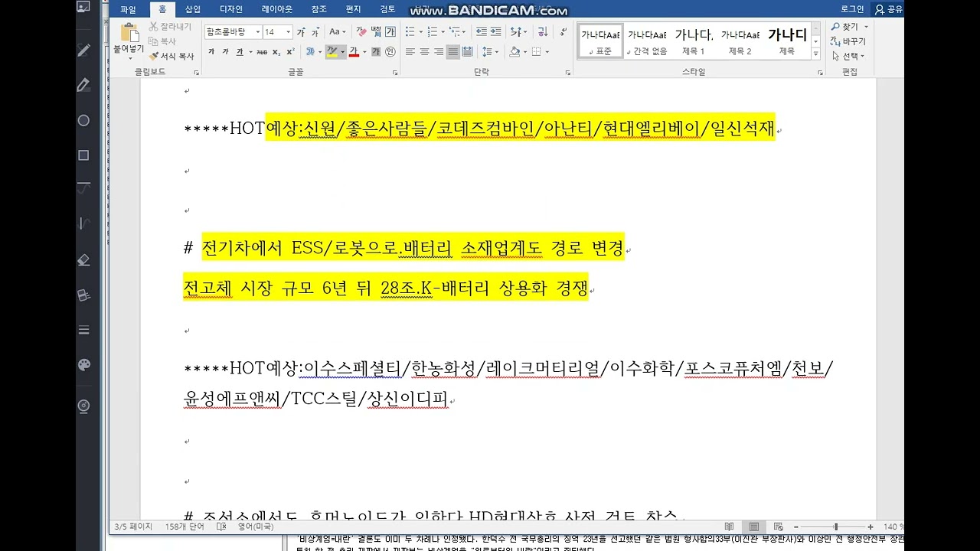
Task: Select eraser tool in Bandicam sidebar
Action: [x=84, y=260]
